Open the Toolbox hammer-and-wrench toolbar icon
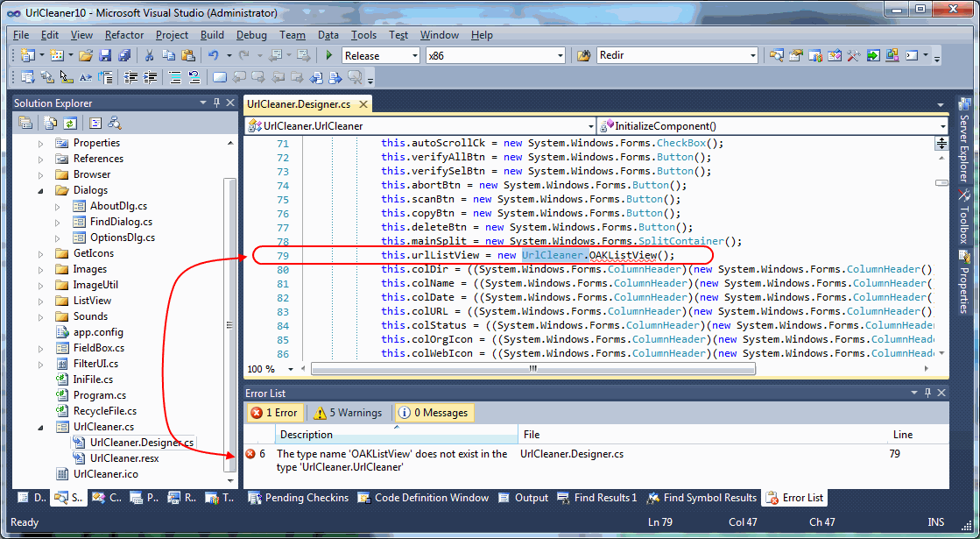The height and width of the screenshot is (539, 980). click(854, 55)
